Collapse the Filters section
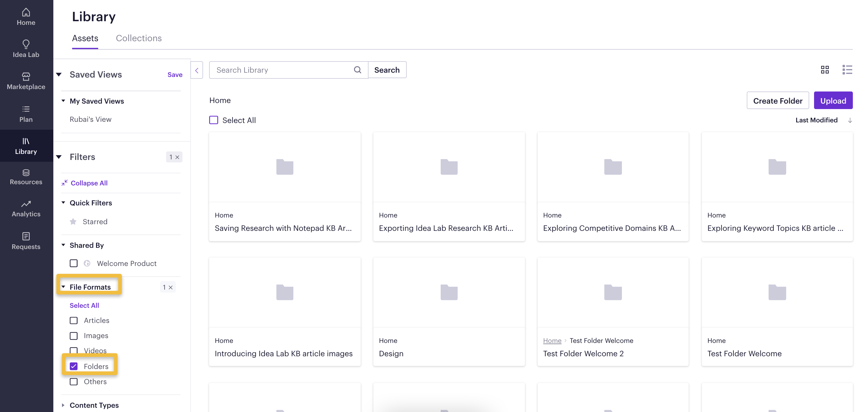This screenshot has height=412, width=868. click(59, 157)
